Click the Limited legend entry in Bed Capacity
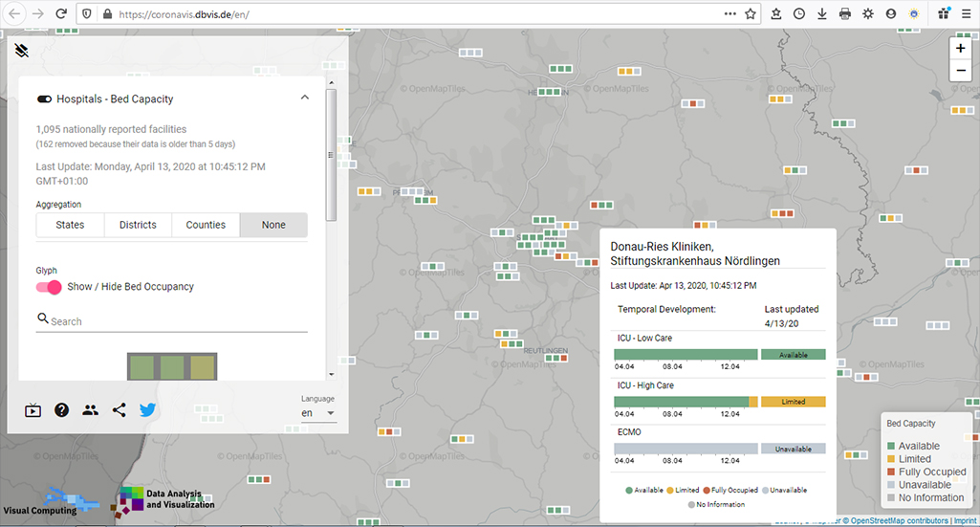This screenshot has height=527, width=980. [908, 459]
